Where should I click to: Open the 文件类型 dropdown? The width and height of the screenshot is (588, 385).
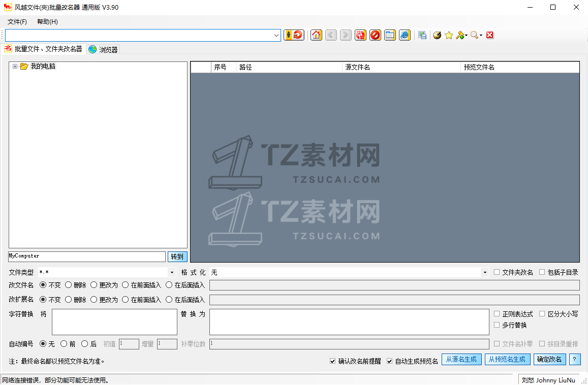click(x=172, y=273)
